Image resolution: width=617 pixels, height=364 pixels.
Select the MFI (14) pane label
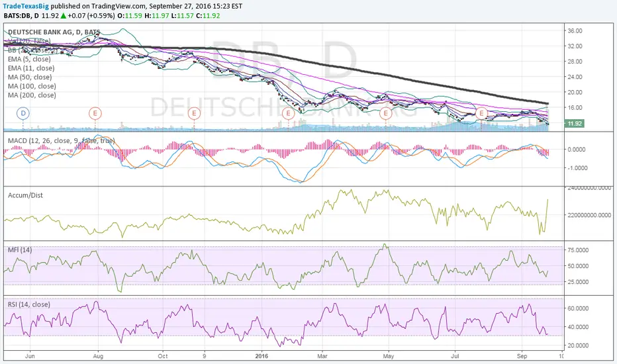coord(20,250)
